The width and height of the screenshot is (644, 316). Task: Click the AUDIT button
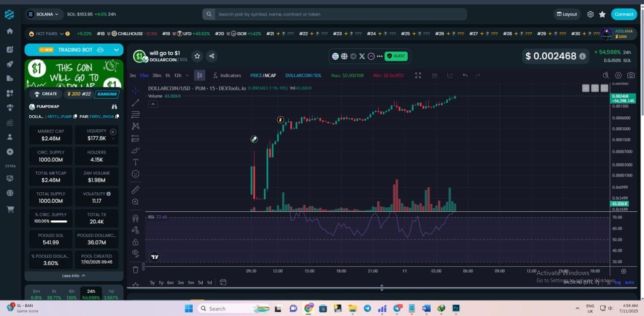point(396,56)
